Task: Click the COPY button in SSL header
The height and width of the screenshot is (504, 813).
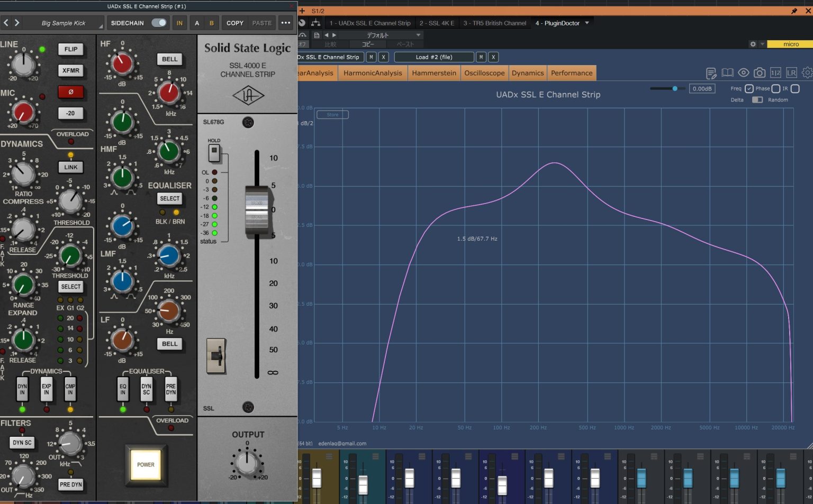Action: 235,23
